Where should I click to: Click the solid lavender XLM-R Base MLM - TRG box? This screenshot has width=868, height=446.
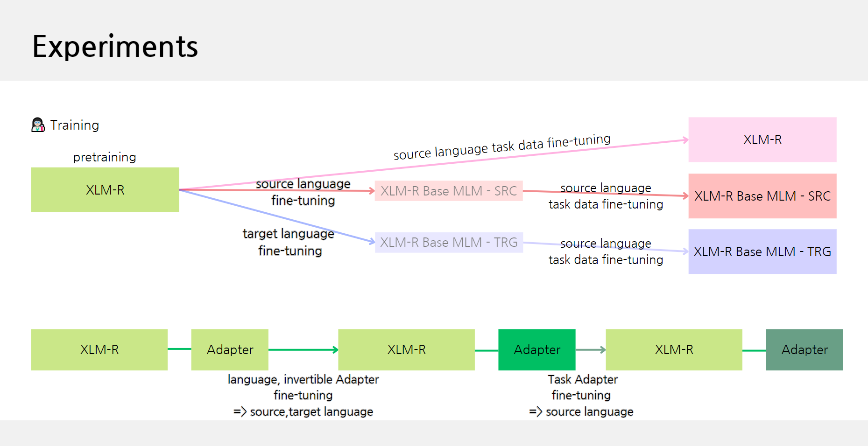(x=762, y=251)
